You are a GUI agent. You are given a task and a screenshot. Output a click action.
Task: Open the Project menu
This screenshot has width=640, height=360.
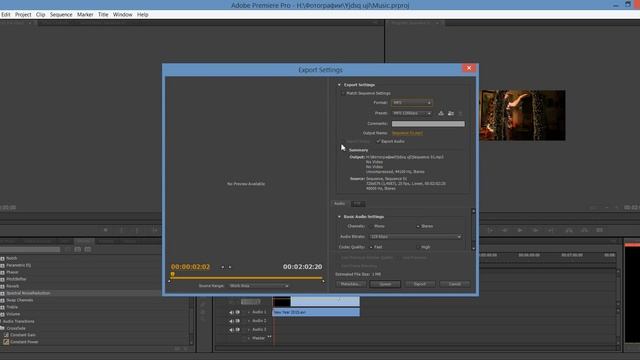23,14
